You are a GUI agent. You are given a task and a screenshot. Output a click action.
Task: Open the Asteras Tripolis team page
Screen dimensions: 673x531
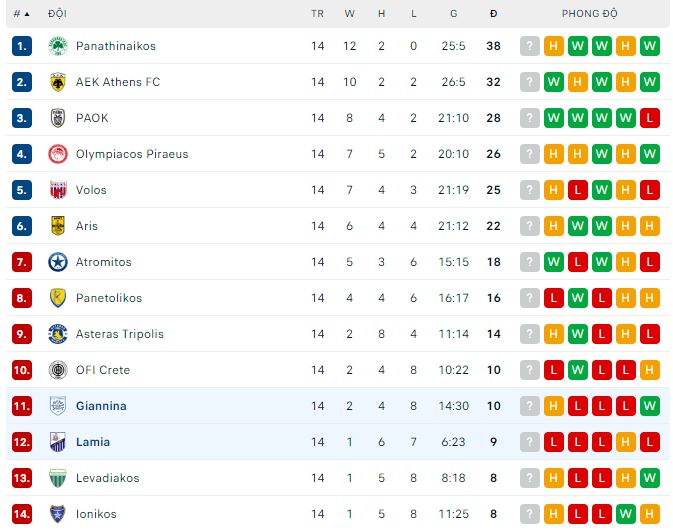tap(119, 334)
